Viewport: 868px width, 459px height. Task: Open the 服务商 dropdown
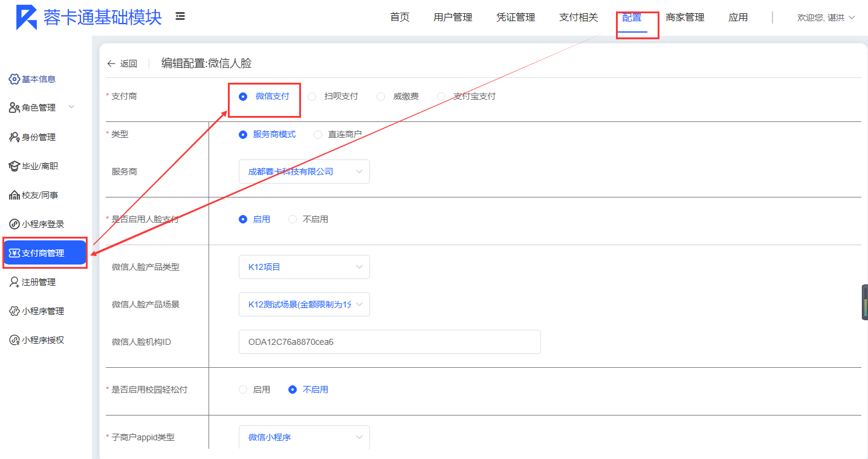pos(304,172)
